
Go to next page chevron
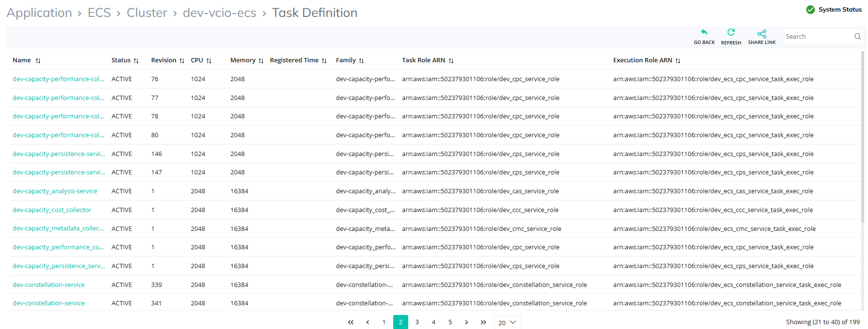click(x=466, y=322)
